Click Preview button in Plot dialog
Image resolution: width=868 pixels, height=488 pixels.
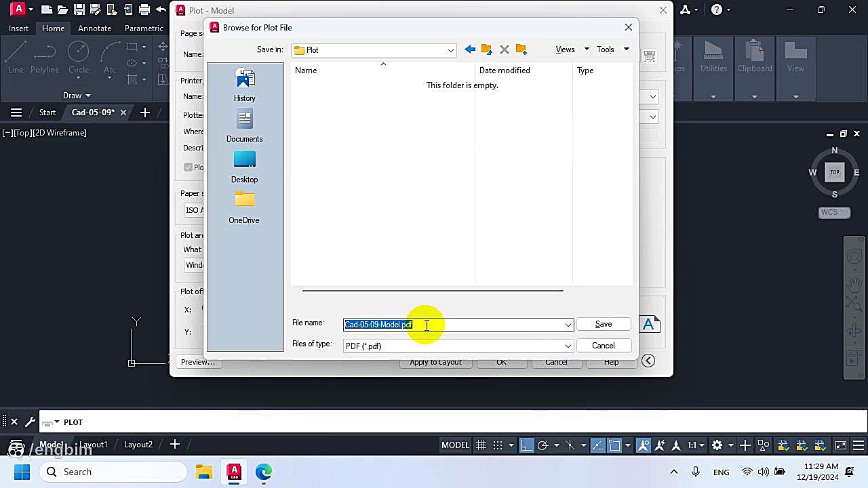point(197,362)
